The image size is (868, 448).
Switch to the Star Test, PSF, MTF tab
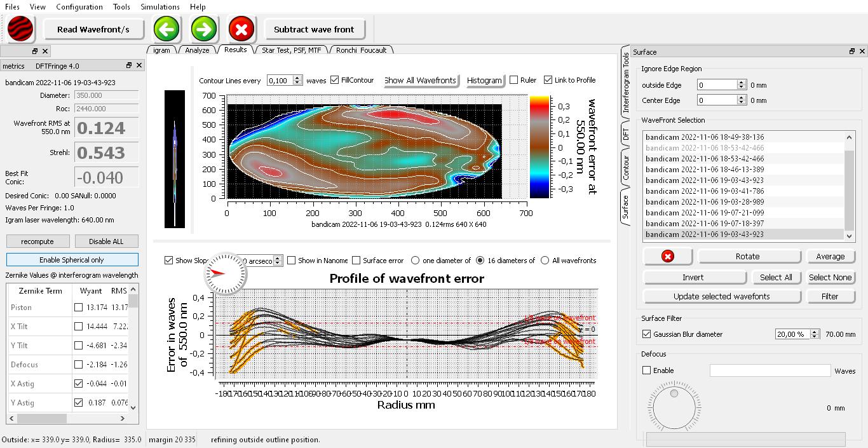pyautogui.click(x=291, y=50)
